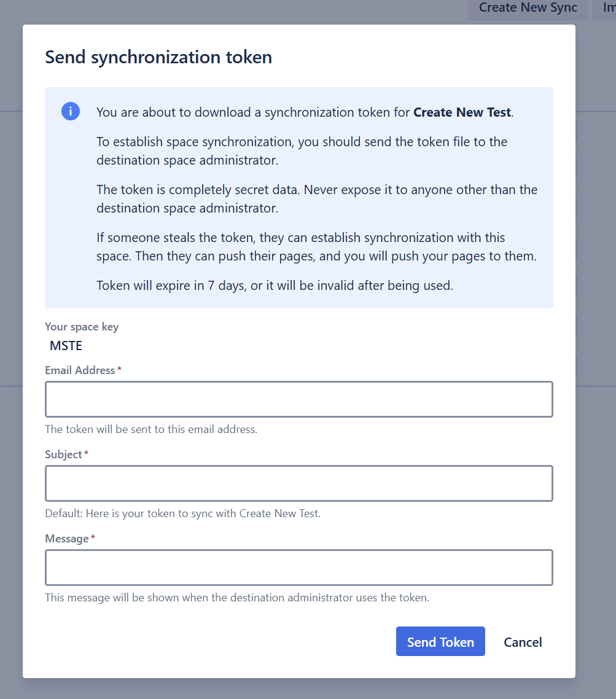Click the helper text under Message field
Viewport: 616px width, 699px height.
coord(236,597)
